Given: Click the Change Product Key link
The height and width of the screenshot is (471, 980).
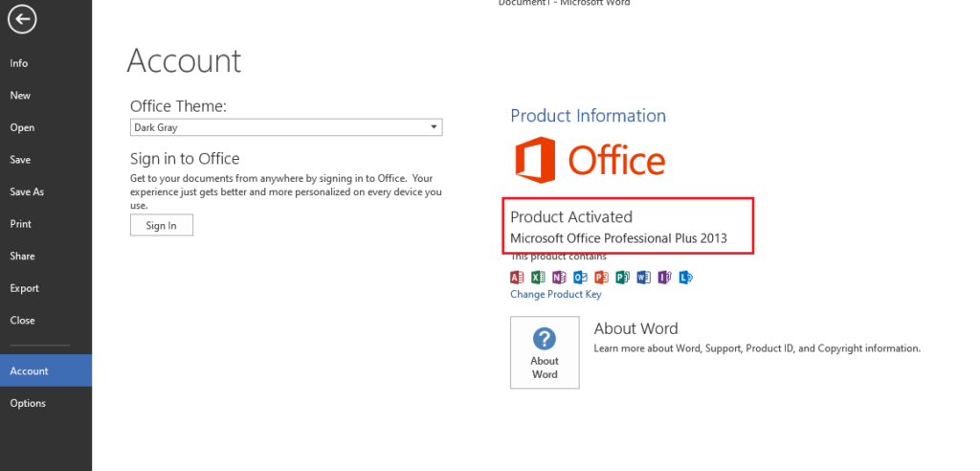Looking at the screenshot, I should pos(556,294).
